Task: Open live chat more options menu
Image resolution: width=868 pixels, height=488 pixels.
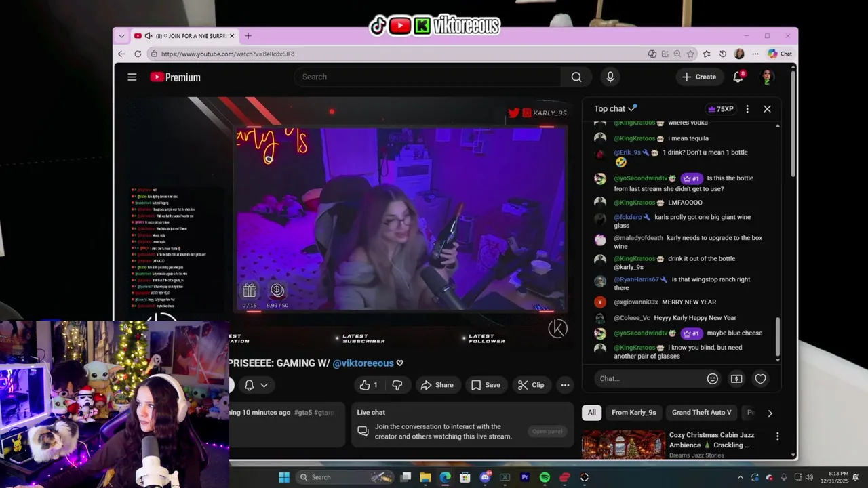Action: coord(747,109)
